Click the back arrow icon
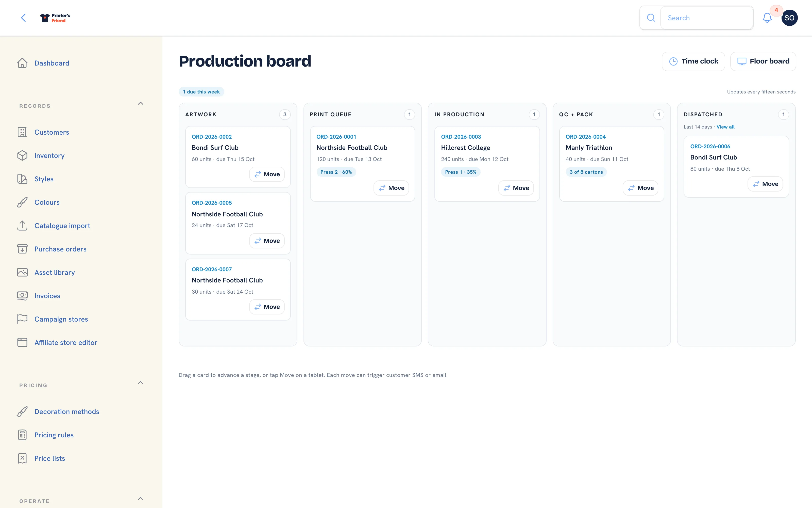The width and height of the screenshot is (812, 508). [23, 18]
